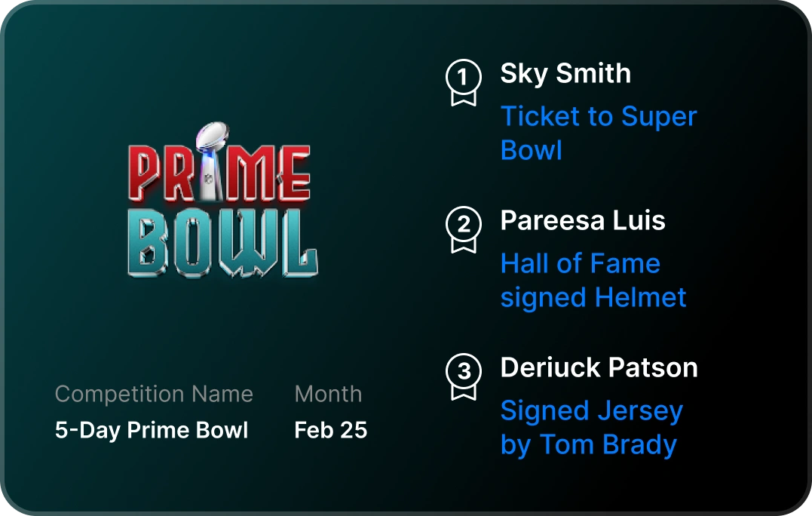Select winner name Deriuck Patson
The height and width of the screenshot is (516, 812).
[x=599, y=368]
